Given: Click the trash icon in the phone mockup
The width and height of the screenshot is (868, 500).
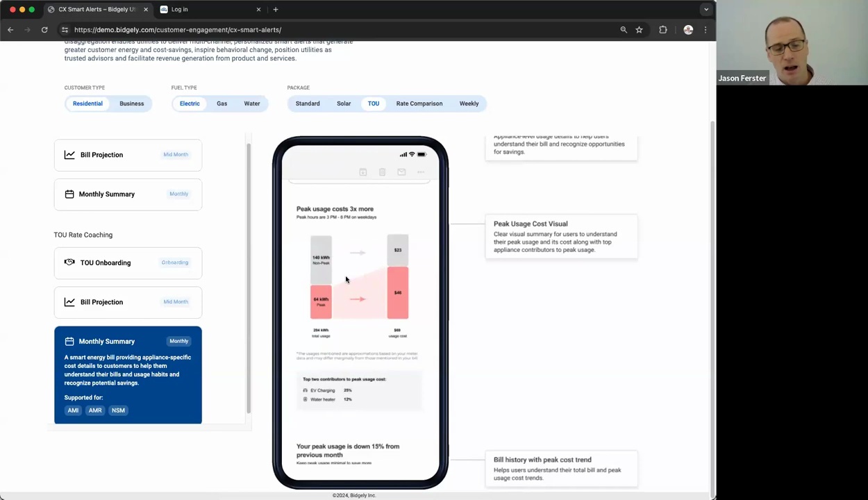Looking at the screenshot, I should click(382, 172).
